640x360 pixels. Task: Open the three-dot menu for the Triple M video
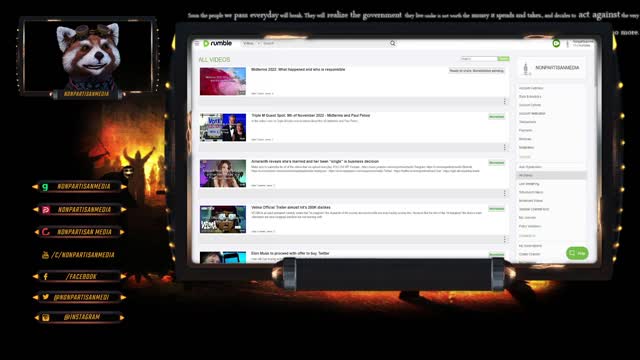coord(504,147)
